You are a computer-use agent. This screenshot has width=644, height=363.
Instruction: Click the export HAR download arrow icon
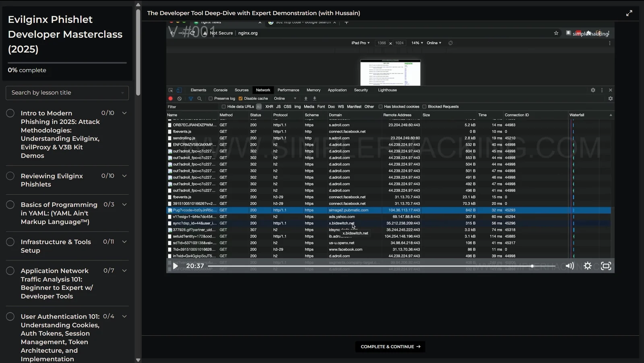[315, 98]
